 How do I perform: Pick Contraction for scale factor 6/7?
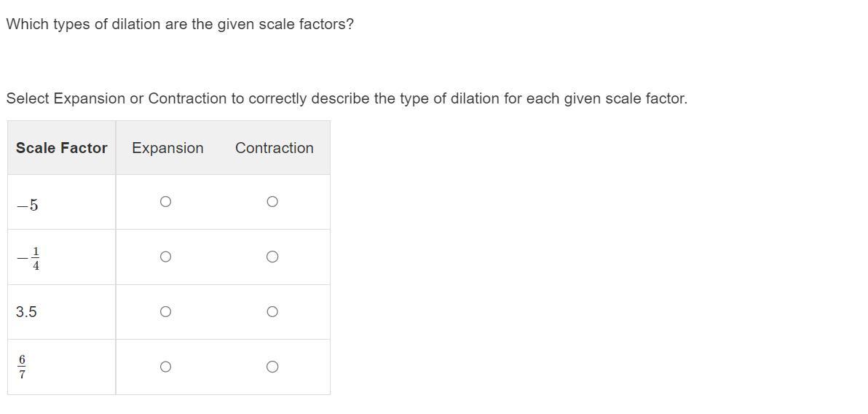tap(272, 367)
